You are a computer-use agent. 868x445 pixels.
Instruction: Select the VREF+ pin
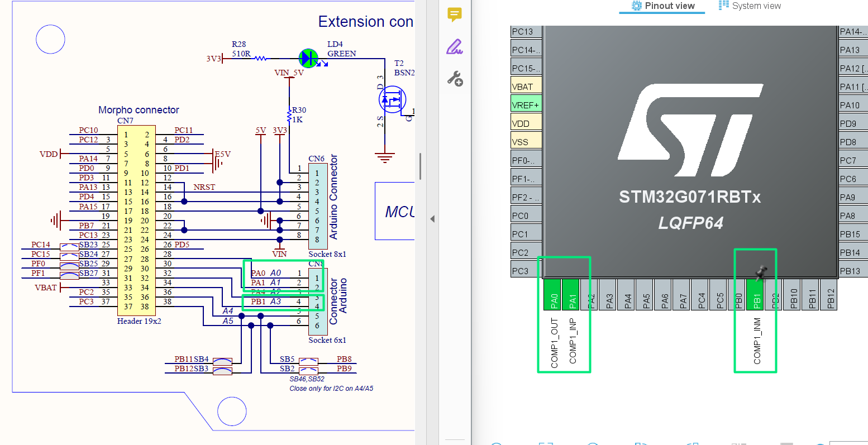[x=526, y=105]
